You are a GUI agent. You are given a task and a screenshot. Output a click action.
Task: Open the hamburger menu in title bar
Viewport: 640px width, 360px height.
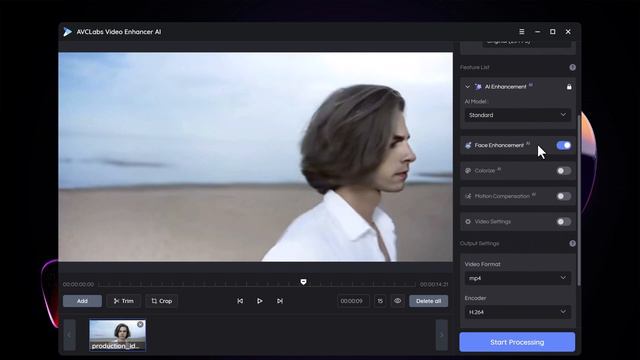[x=522, y=31]
